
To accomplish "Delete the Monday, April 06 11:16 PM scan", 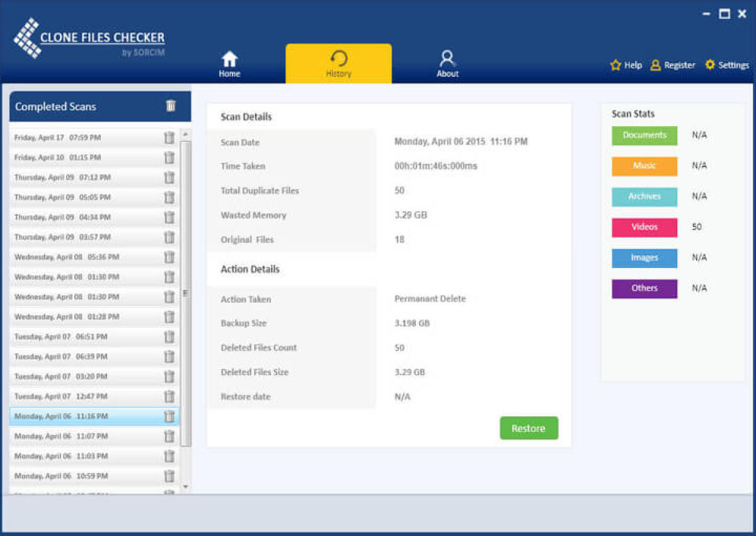I will [x=169, y=416].
